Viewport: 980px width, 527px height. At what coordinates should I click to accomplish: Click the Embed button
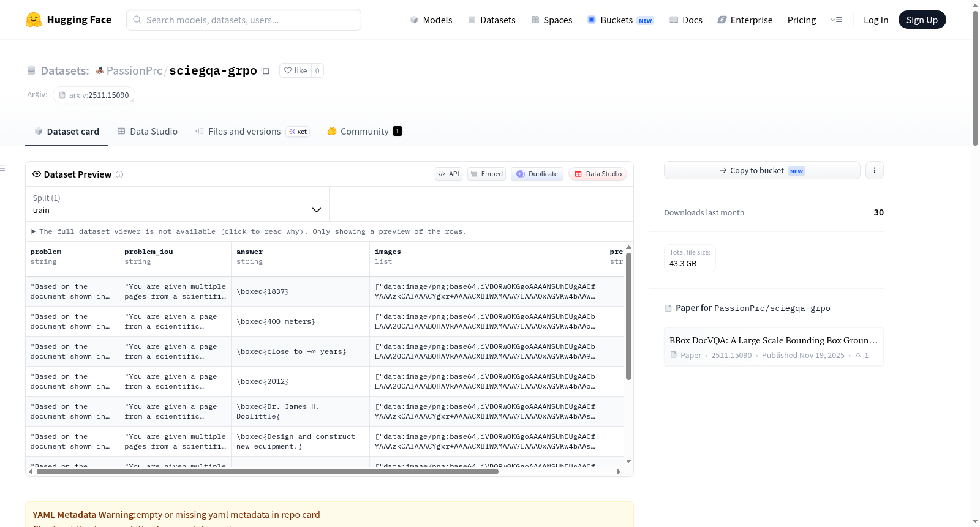(x=486, y=174)
